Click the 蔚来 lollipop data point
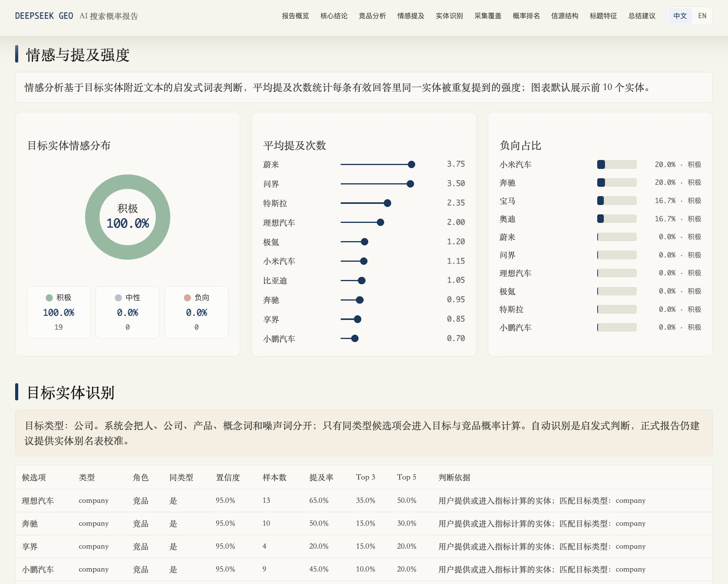Viewport: 728px width, 584px height. point(412,165)
